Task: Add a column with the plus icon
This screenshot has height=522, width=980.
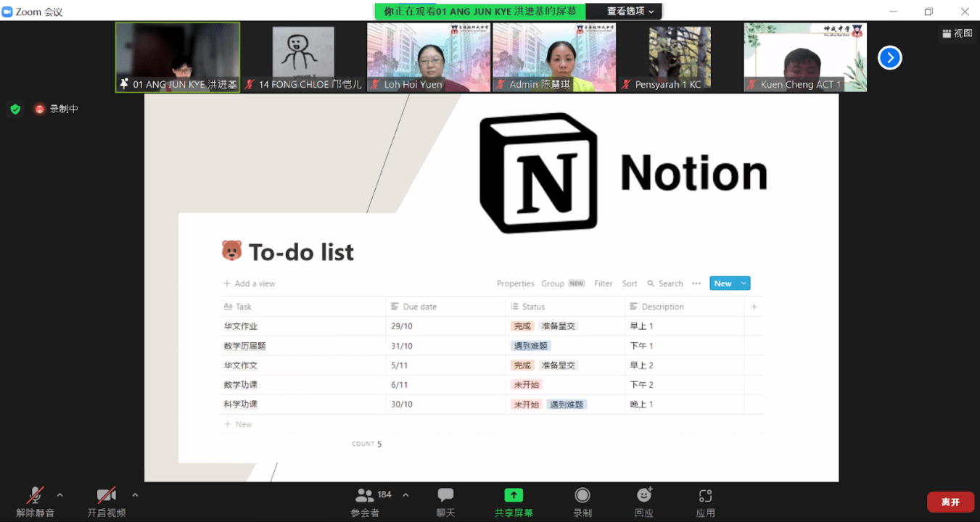Action: (x=754, y=307)
